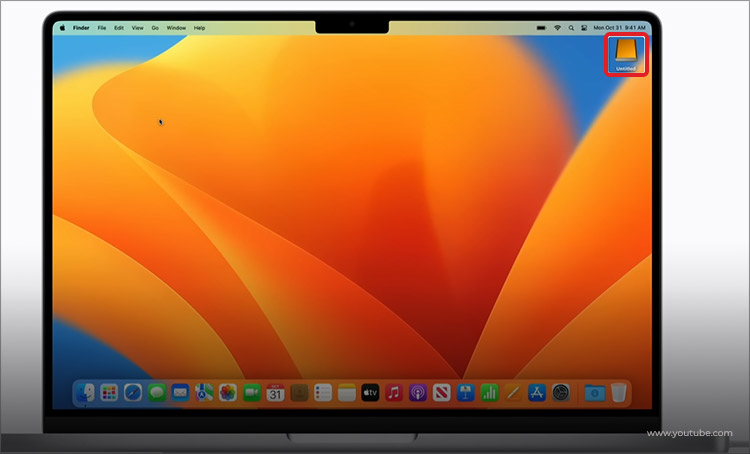The image size is (750, 454).
Task: Launch Pages from the Dock
Action: (513, 393)
